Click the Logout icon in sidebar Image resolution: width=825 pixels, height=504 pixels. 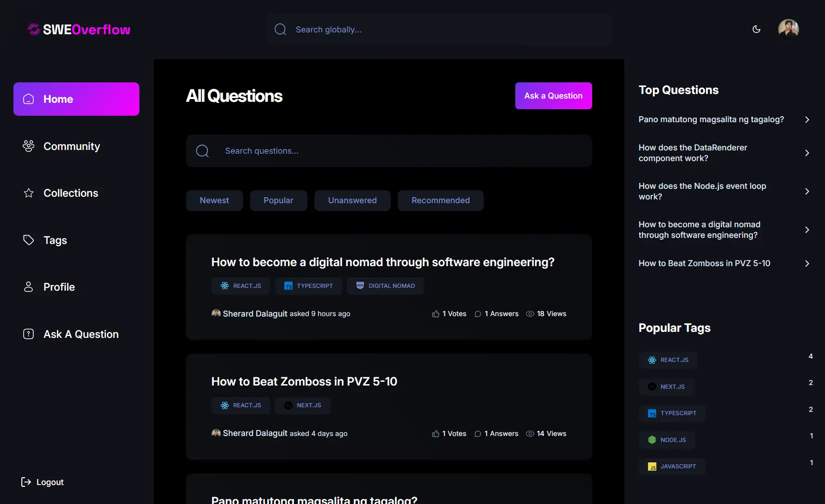coord(26,482)
